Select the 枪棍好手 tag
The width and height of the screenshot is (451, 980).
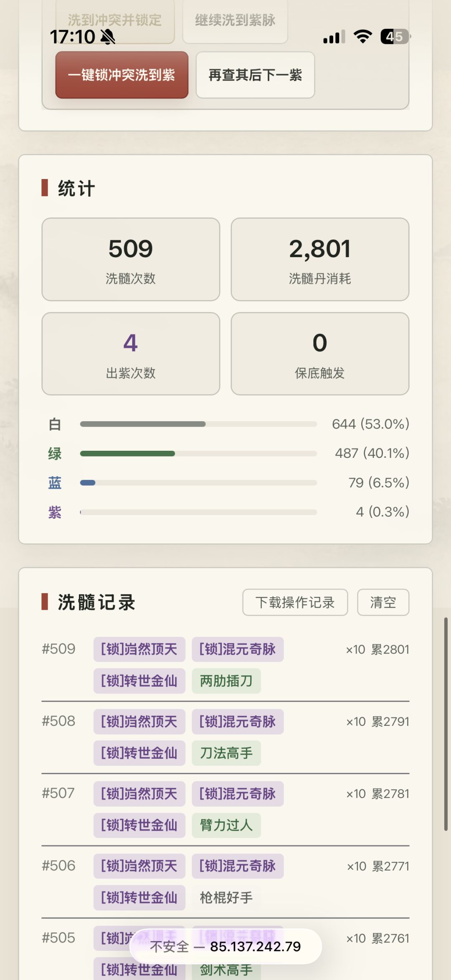pos(226,898)
